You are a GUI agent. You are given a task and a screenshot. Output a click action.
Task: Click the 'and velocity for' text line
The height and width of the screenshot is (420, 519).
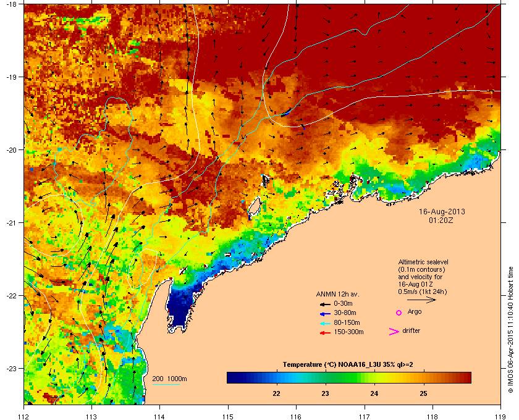[x=420, y=277]
